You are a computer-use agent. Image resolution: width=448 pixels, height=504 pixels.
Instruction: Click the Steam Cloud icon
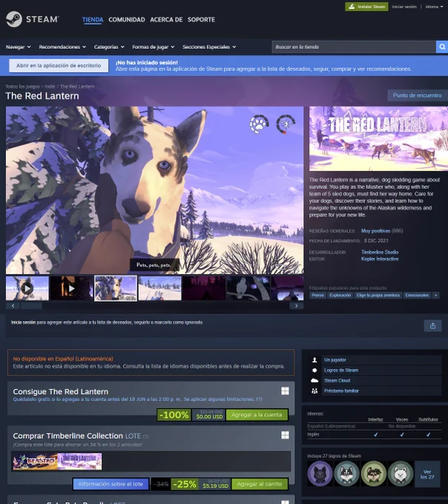(x=314, y=380)
